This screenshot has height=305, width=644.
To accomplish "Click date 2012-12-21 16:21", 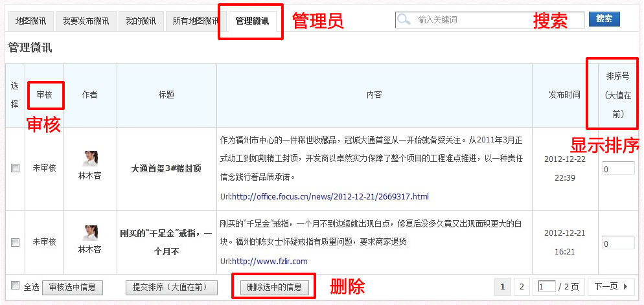I will point(565,242).
